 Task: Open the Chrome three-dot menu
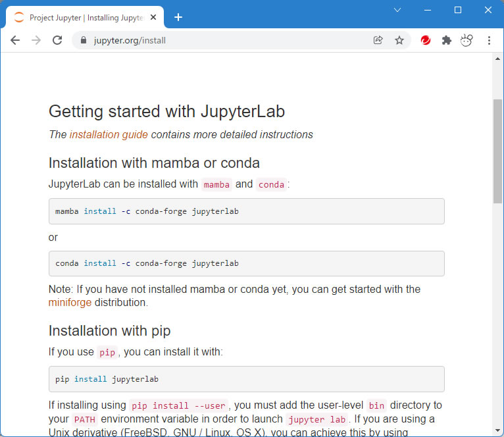coord(489,40)
